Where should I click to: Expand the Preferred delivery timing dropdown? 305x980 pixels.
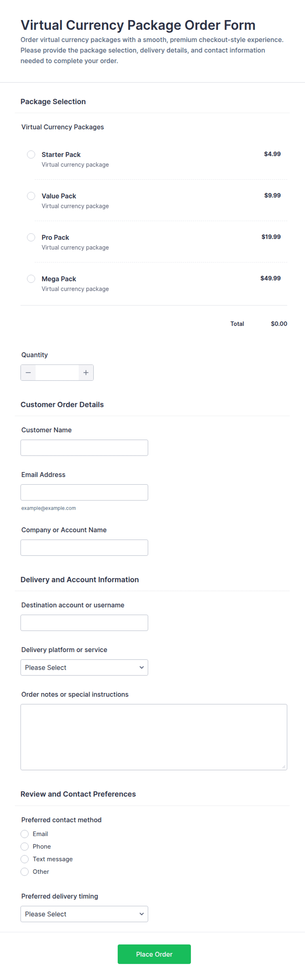point(84,914)
